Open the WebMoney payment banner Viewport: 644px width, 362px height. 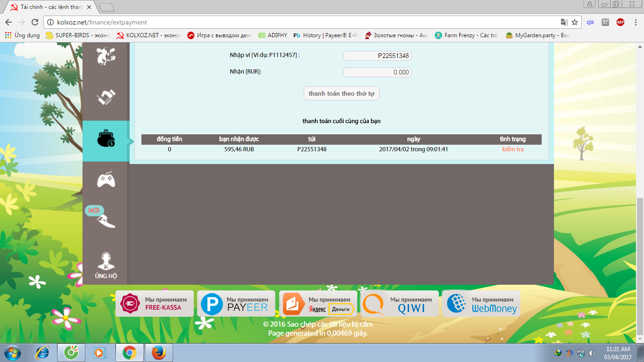click(x=481, y=304)
